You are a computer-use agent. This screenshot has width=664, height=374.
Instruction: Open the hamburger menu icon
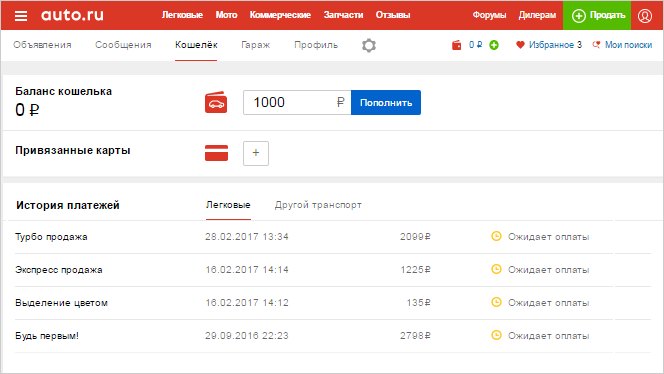(x=21, y=16)
